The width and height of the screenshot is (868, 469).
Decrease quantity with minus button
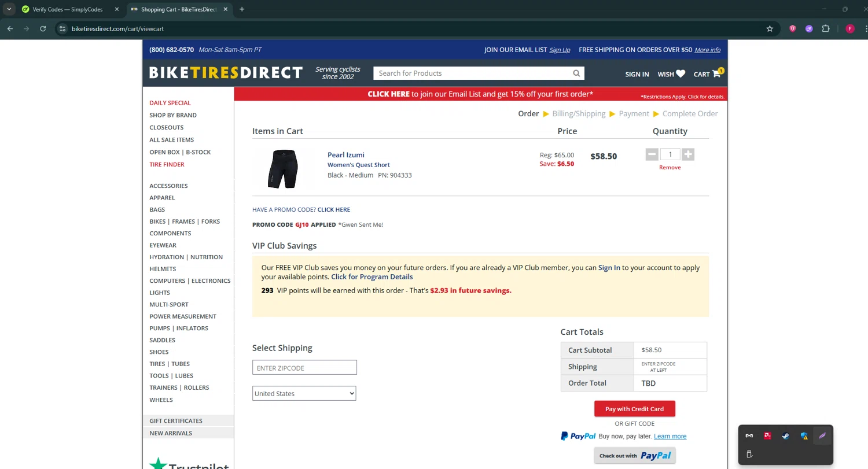click(652, 154)
